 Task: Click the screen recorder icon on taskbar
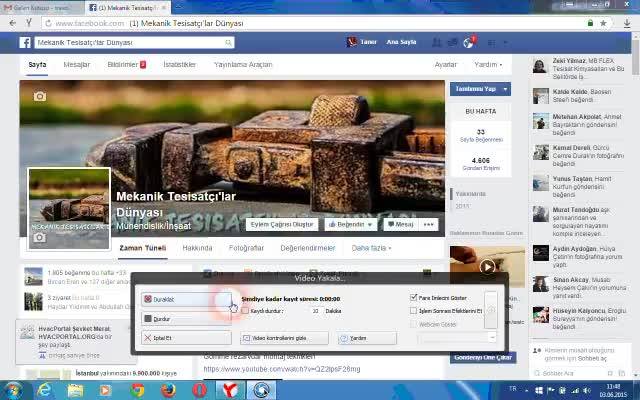(x=261, y=391)
